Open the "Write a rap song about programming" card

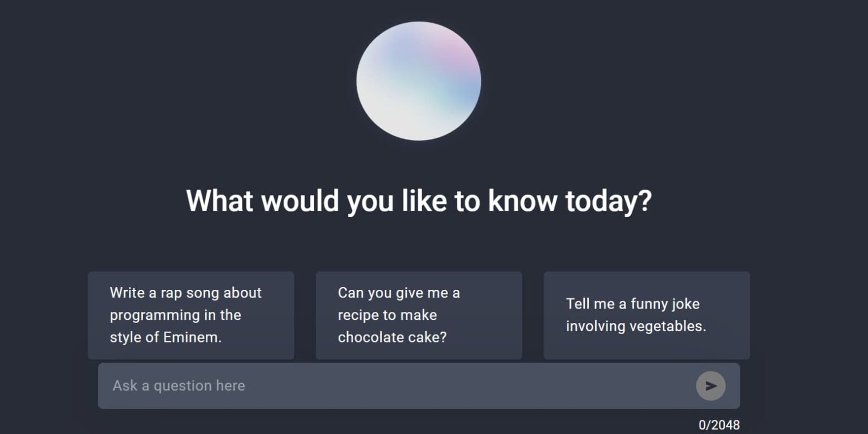coord(191,315)
